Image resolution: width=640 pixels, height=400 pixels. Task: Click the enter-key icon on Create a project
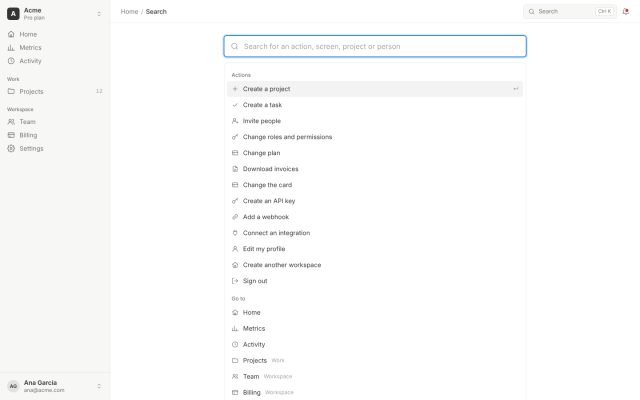(516, 89)
